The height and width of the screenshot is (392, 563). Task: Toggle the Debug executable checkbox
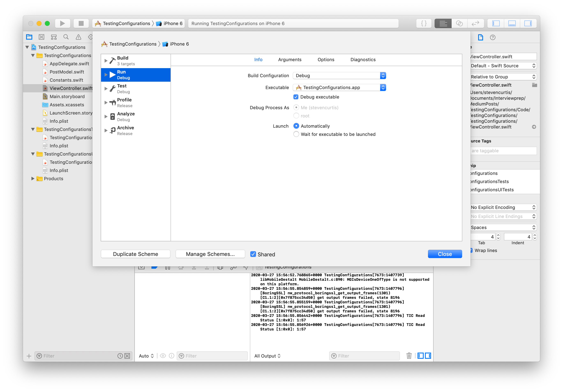click(296, 97)
